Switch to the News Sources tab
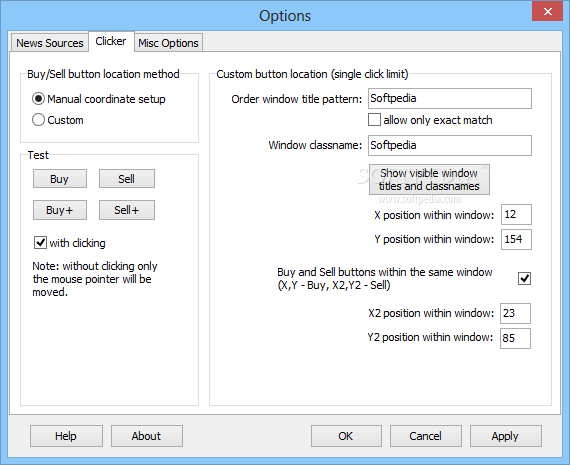The image size is (570, 465). [x=50, y=43]
